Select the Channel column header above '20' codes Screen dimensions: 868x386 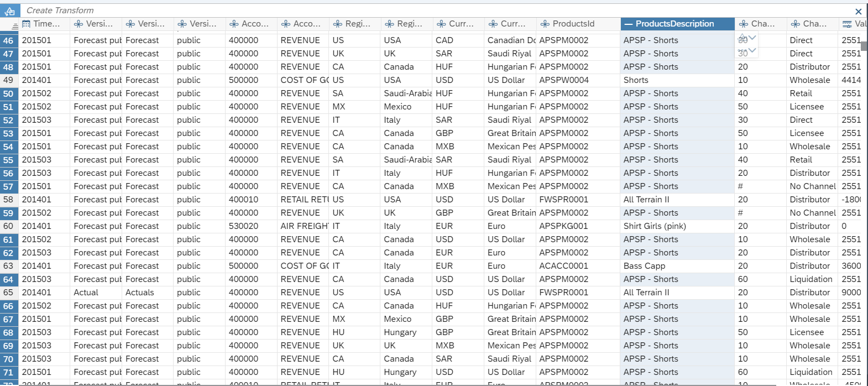point(760,24)
